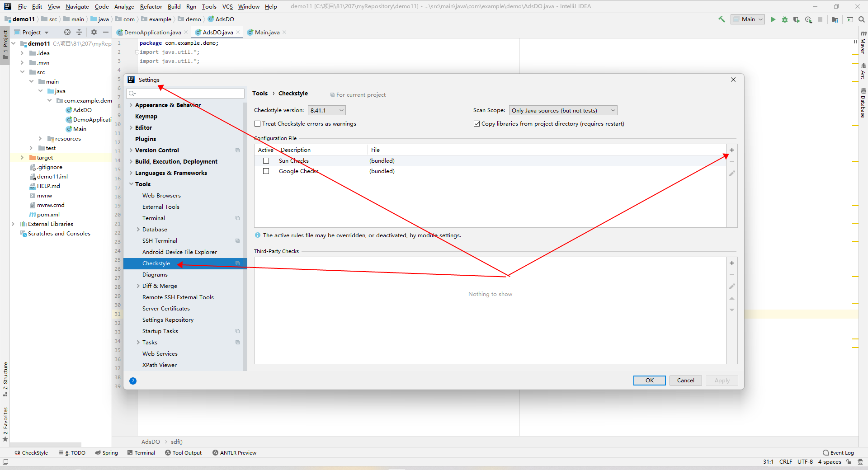Open the VCS menu

pos(227,7)
